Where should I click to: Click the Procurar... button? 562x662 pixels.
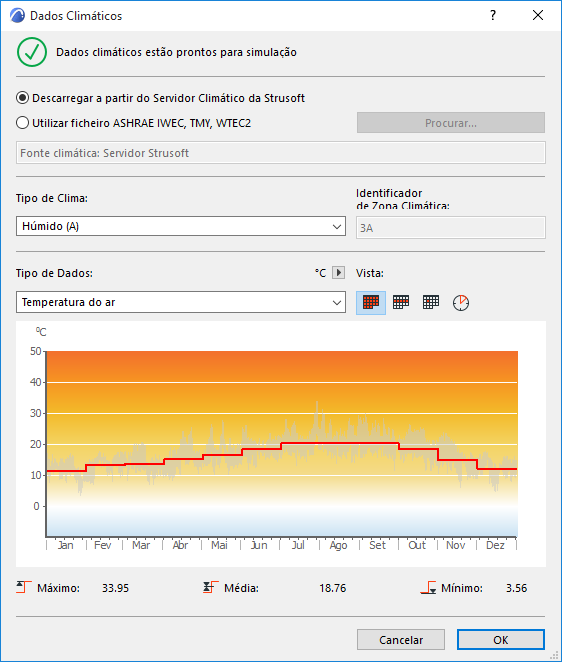(451, 123)
